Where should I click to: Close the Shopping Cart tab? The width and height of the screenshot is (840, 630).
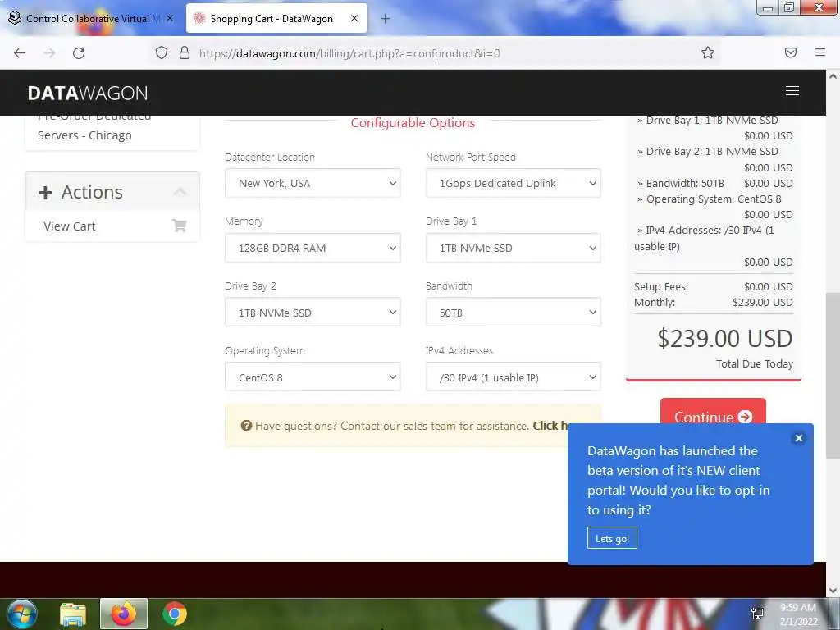(x=354, y=18)
